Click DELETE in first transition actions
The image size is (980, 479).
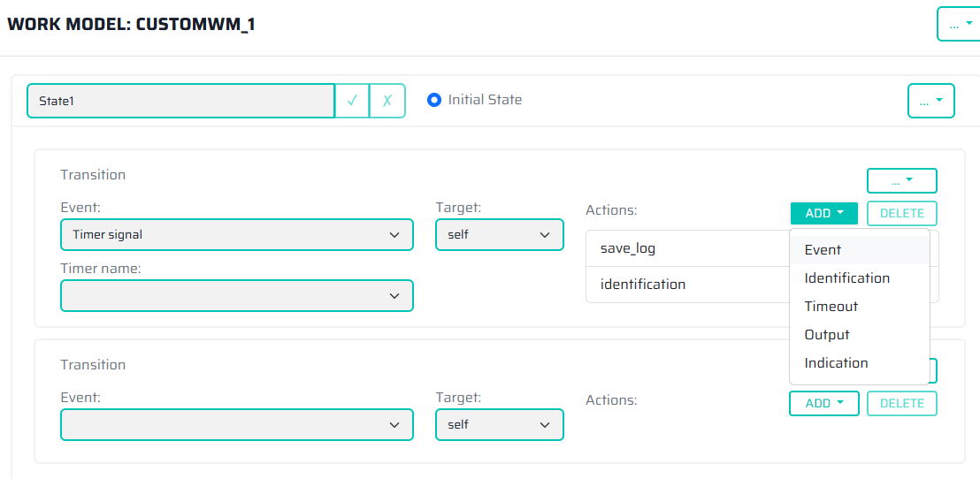(x=901, y=213)
